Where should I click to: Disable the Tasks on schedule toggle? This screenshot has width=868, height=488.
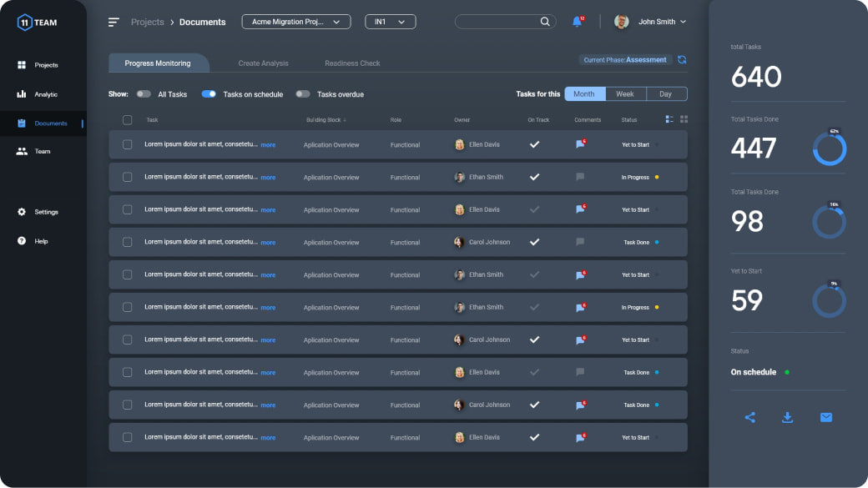(209, 94)
